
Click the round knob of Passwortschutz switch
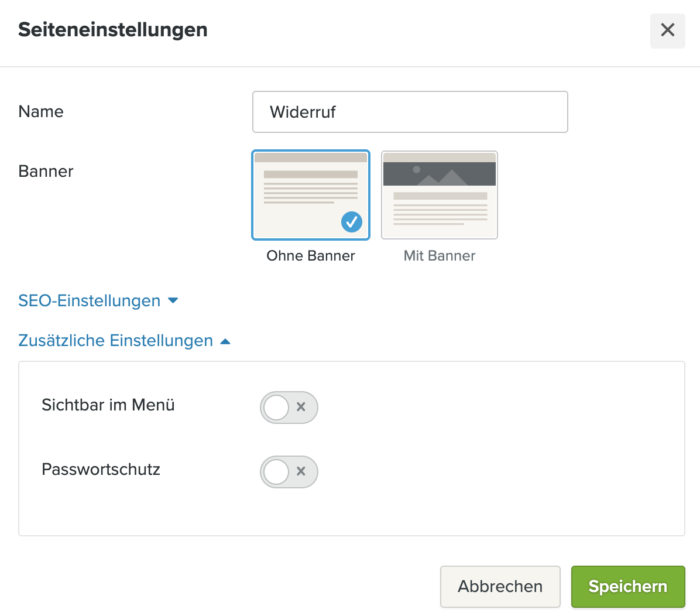tap(276, 472)
